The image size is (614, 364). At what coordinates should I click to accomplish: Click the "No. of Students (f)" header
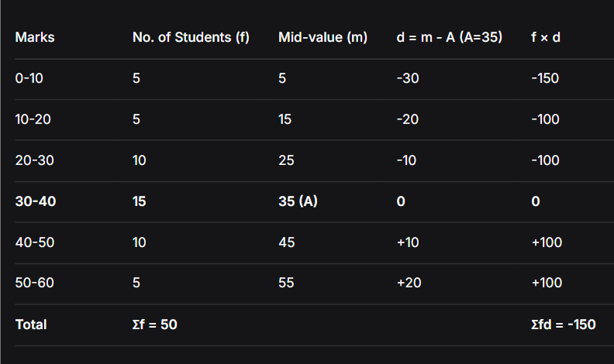click(x=191, y=38)
